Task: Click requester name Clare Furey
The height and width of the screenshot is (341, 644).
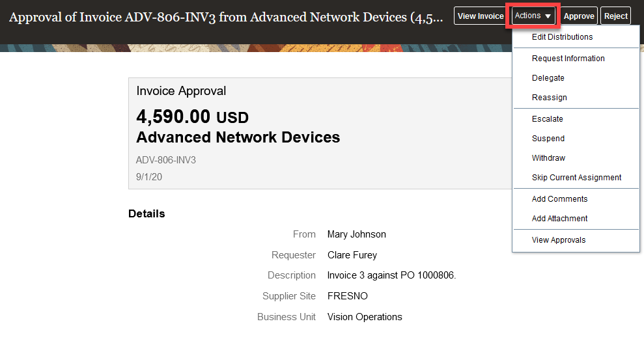Action: [352, 255]
